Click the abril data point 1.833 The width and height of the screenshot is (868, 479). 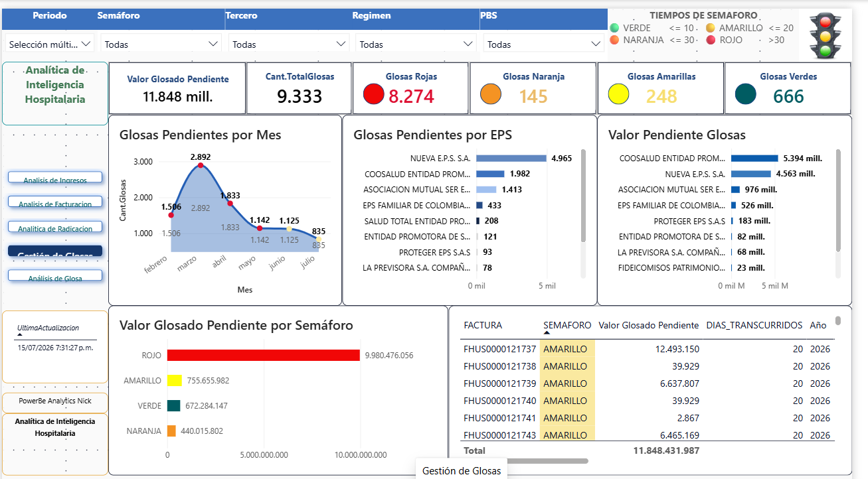230,203
